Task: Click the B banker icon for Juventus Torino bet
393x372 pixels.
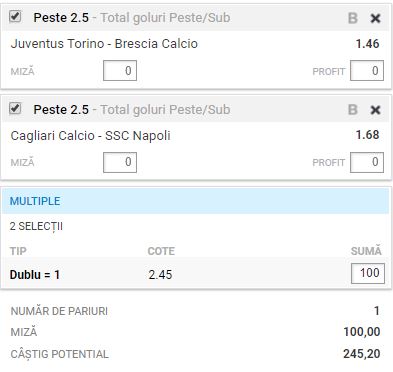Action: tap(353, 18)
